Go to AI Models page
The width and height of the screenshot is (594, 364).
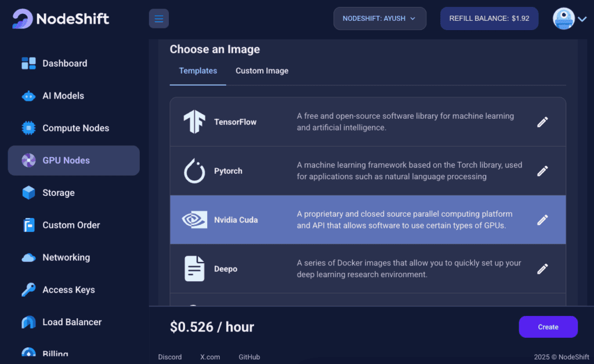pyautogui.click(x=63, y=96)
